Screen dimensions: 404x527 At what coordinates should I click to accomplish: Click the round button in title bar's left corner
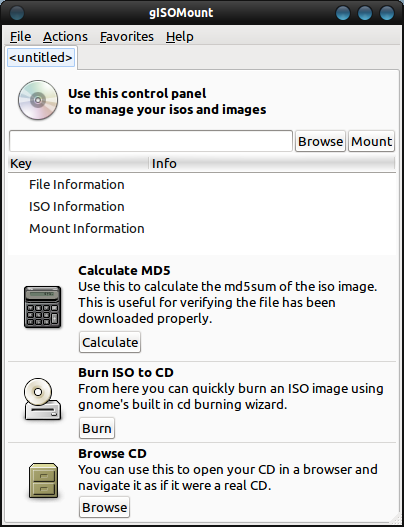pyautogui.click(x=17, y=13)
